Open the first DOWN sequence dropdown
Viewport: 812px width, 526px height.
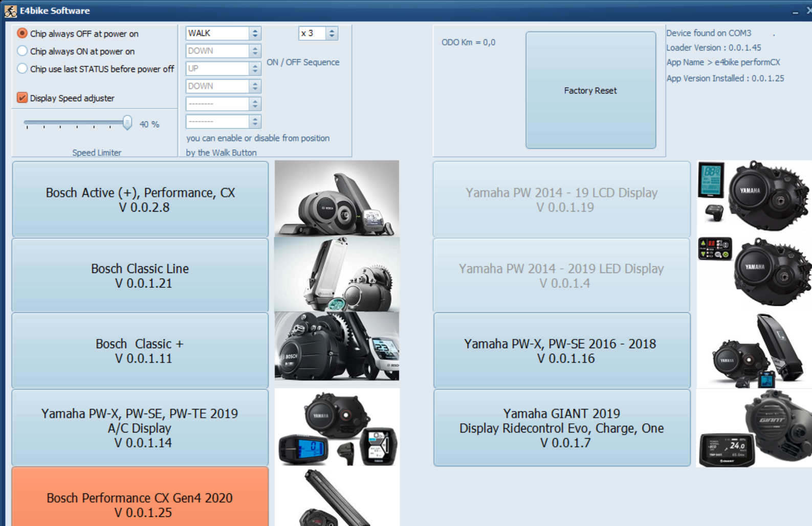(255, 51)
